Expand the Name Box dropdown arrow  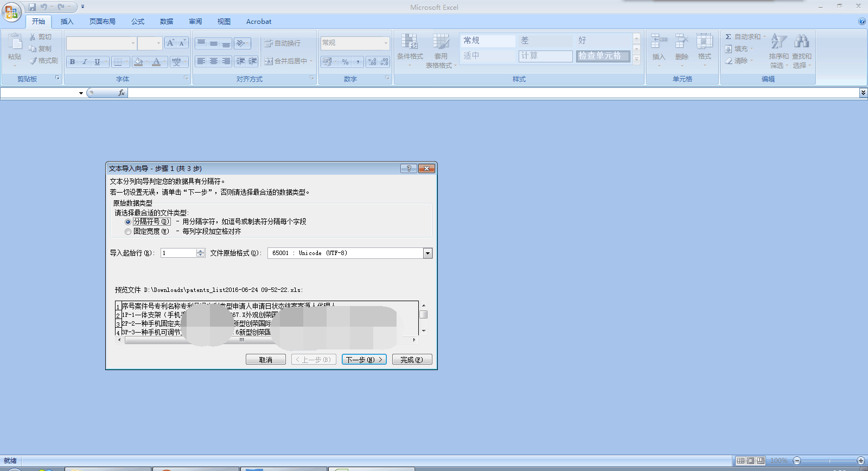click(x=81, y=93)
